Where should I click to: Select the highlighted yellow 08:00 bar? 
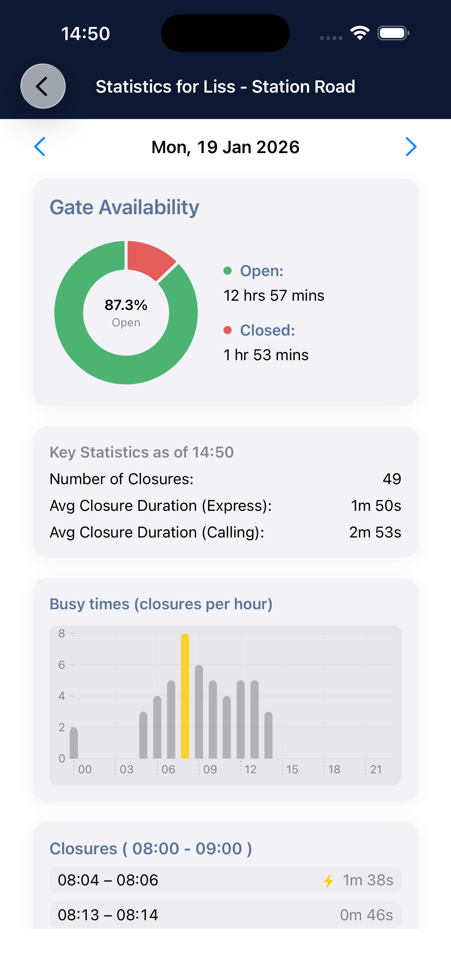coord(185,696)
